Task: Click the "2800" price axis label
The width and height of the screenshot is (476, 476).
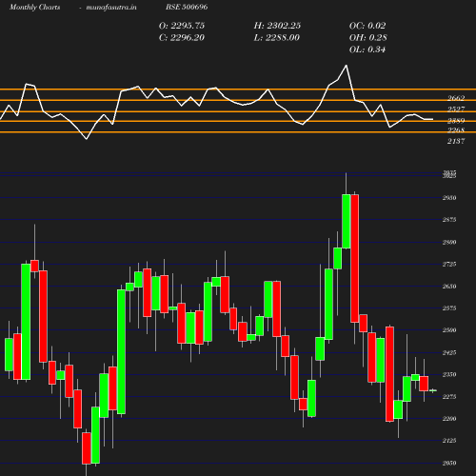Action: coord(449,243)
